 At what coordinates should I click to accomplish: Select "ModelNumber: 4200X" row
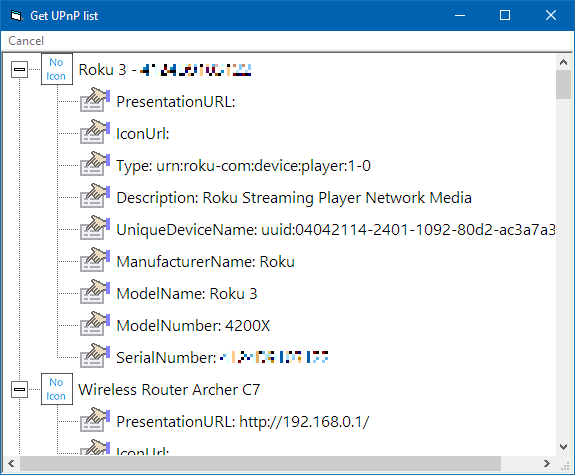pos(193,326)
